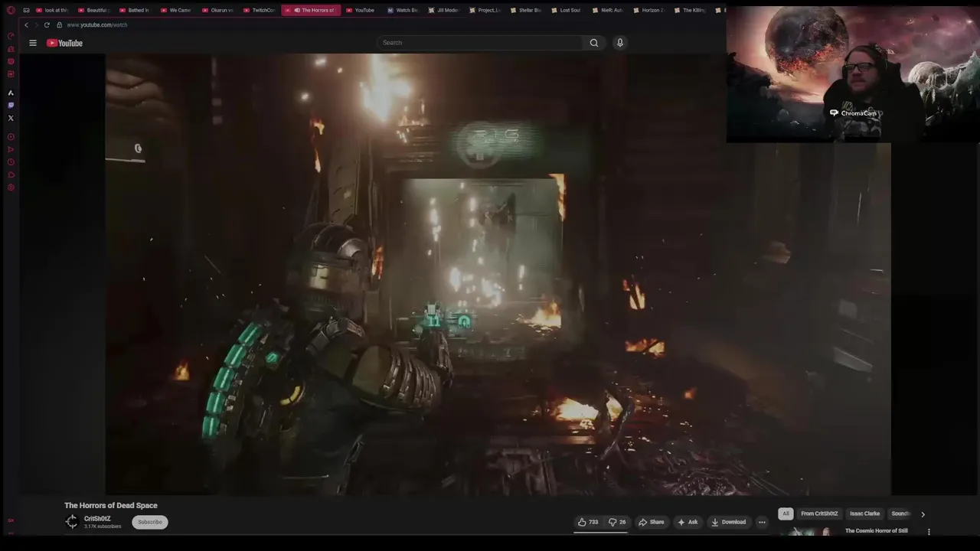Show more filter chips with right arrow

[x=923, y=514]
